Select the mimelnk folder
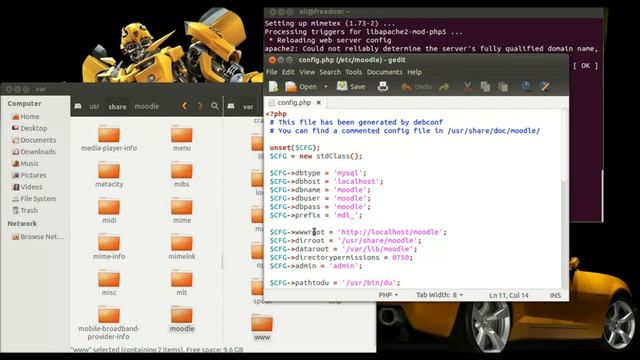Screen dimensions: 640x360 coord(182,246)
